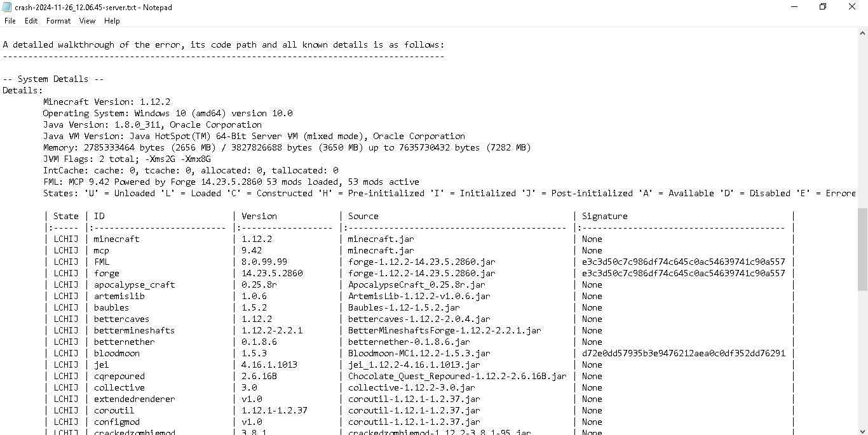Place cursor on '-- System Details --' heading
Screen dimensions: 868x435
coord(53,79)
